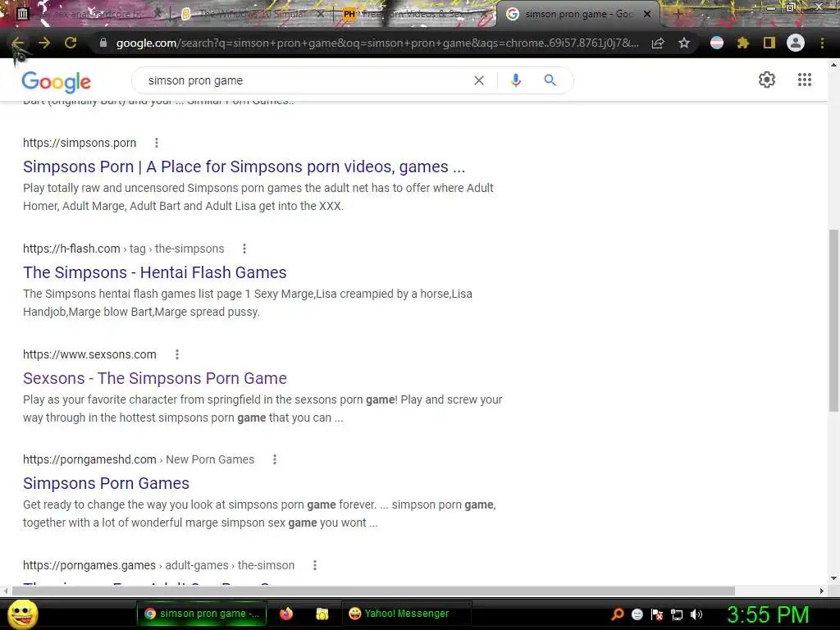Click the scroll up arrow
Viewport: 840px width, 630px height.
[833, 65]
